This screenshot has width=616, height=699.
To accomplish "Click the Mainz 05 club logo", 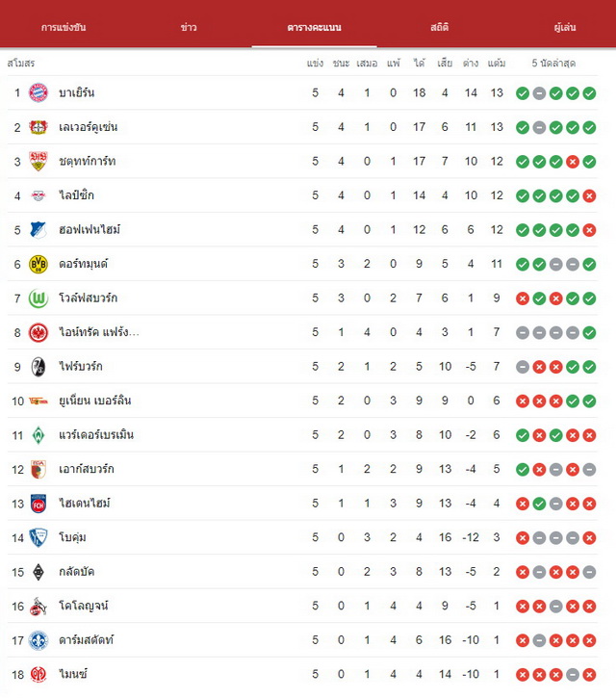I will click(x=38, y=674).
